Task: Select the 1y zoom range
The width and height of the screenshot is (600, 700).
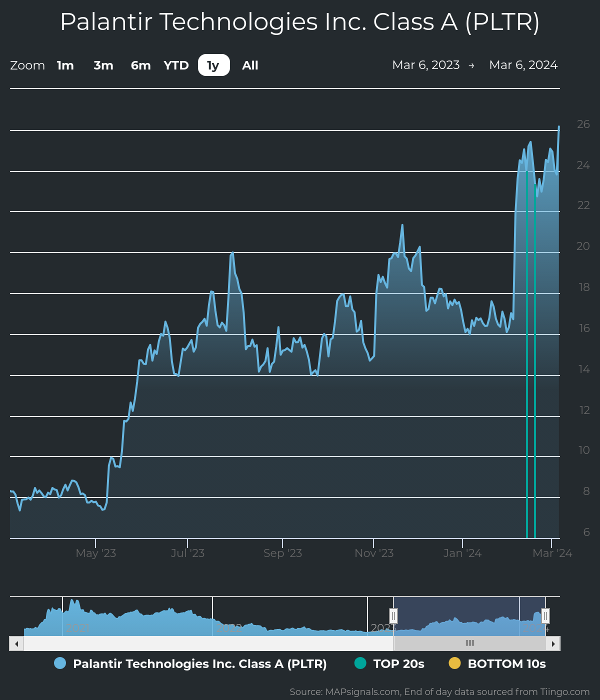Action: [214, 65]
